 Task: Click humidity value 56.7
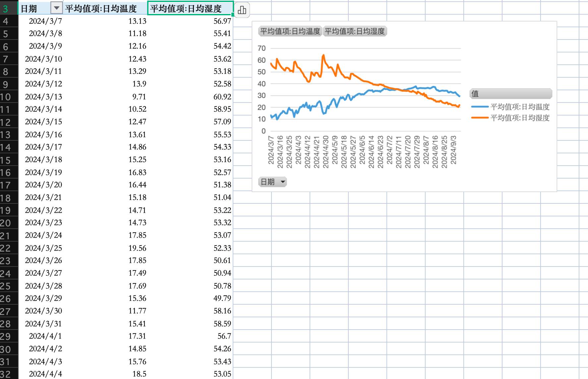224,336
